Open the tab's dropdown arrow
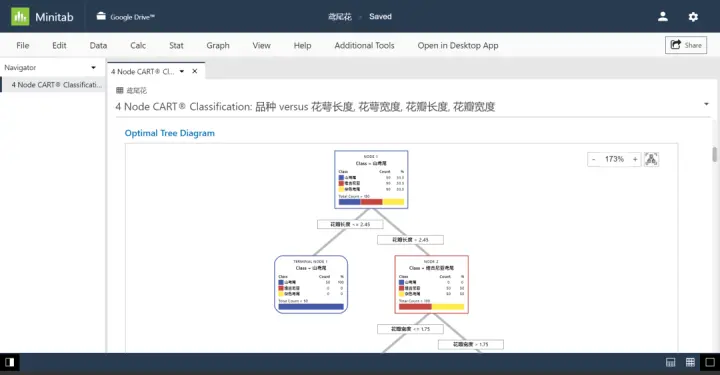 coord(182,72)
